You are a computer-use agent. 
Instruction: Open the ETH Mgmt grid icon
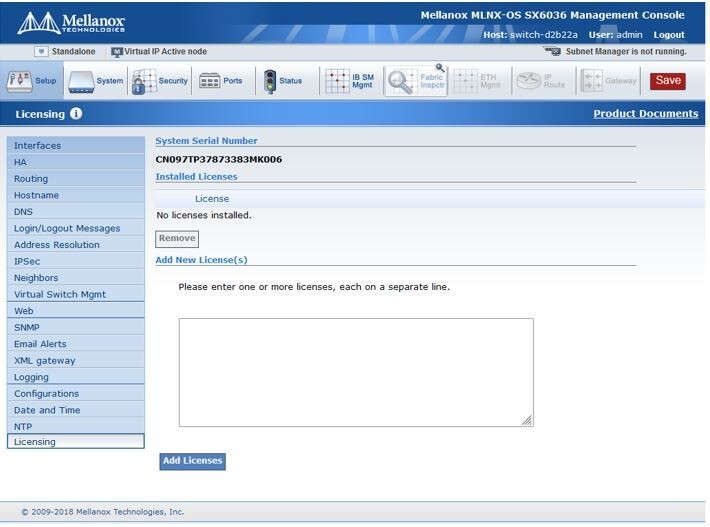coord(465,81)
